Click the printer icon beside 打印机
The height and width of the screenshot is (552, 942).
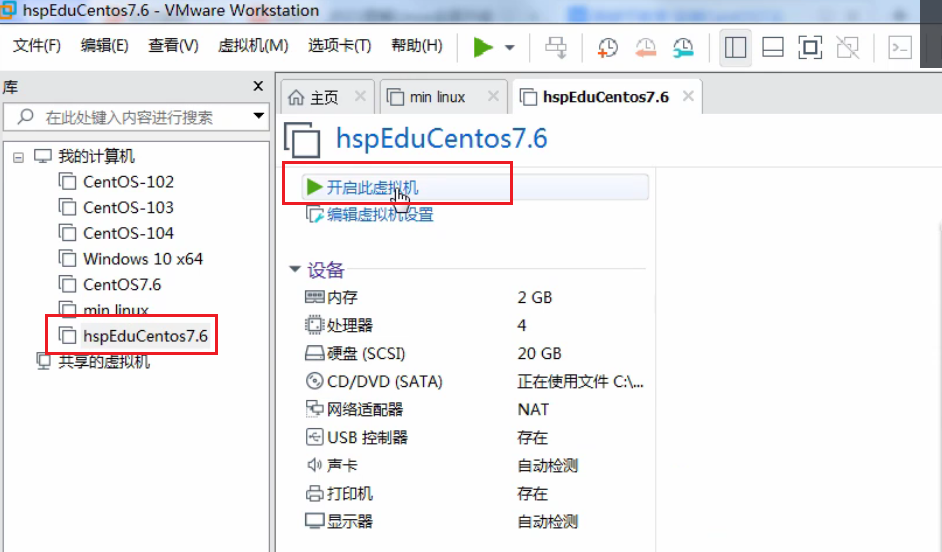(x=314, y=494)
